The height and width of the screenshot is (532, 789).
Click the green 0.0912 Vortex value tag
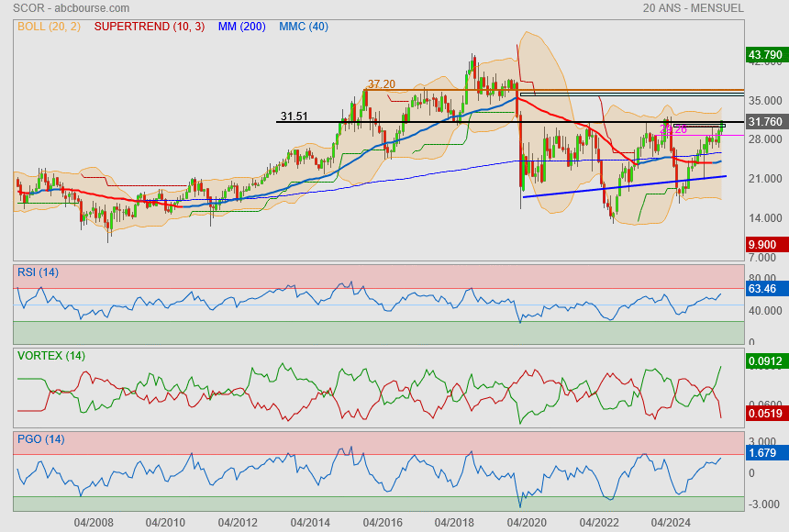tap(767, 361)
